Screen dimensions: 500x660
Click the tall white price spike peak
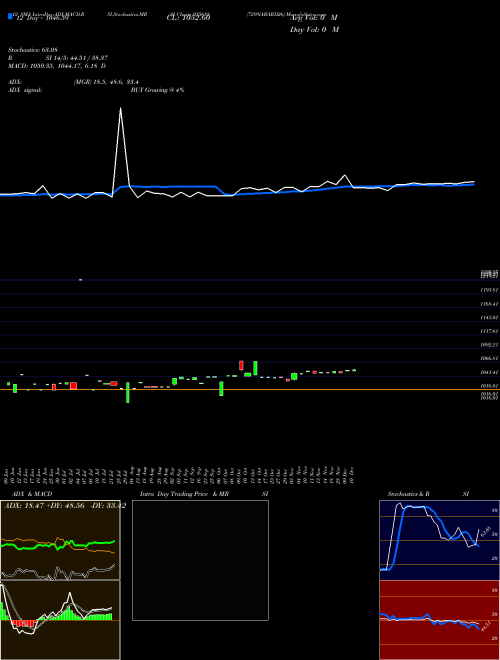tap(121, 109)
